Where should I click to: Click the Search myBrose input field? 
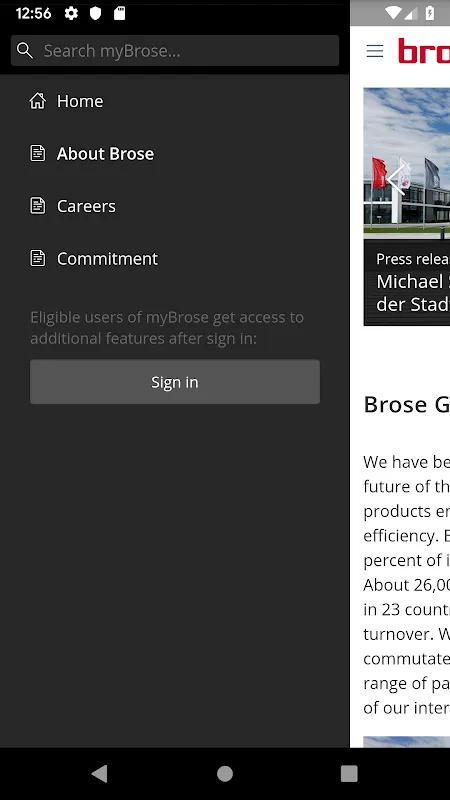click(175, 51)
